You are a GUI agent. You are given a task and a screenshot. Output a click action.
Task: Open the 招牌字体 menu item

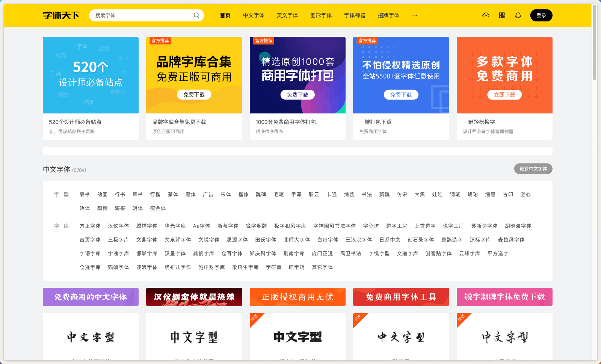point(388,15)
